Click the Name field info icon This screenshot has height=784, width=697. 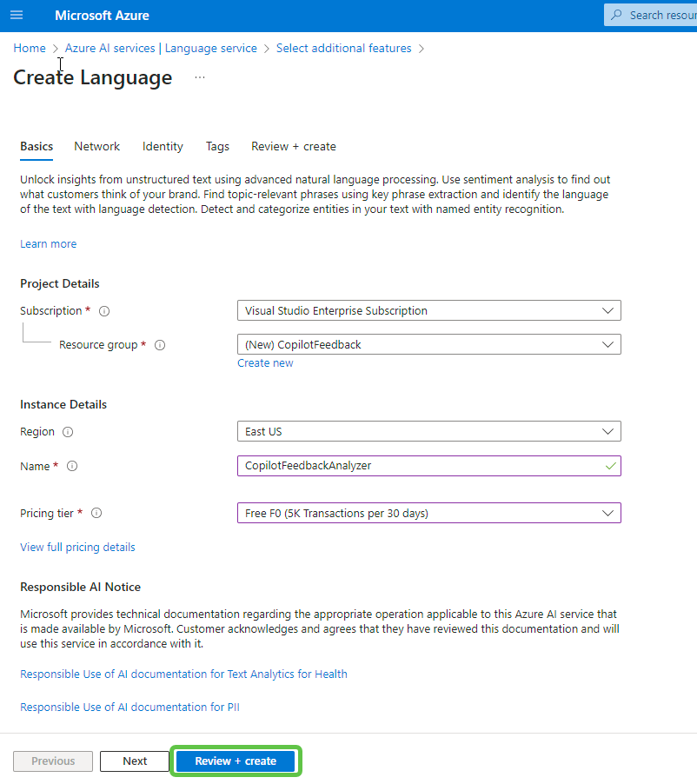point(72,467)
